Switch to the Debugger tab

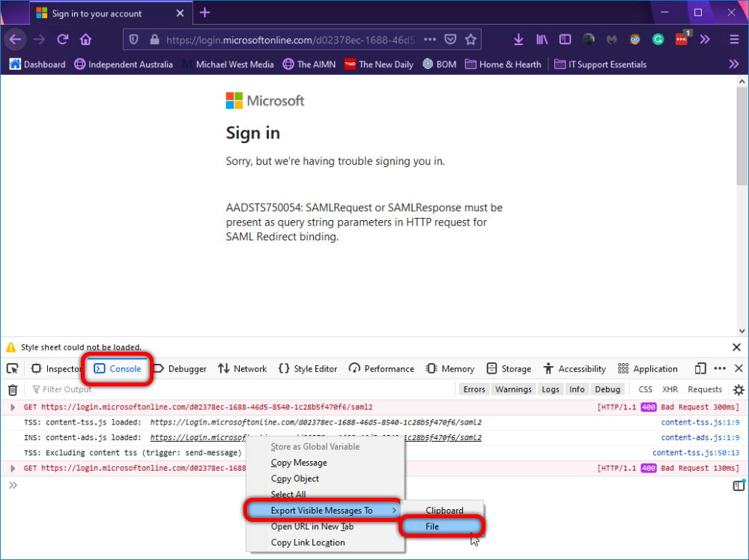pyautogui.click(x=180, y=368)
